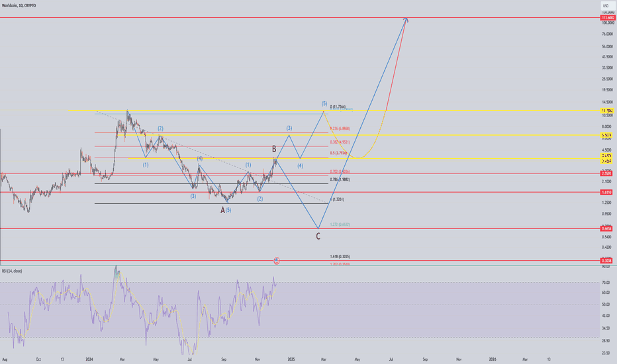
Task: Select the 113.6002 red price label
Action: point(606,17)
